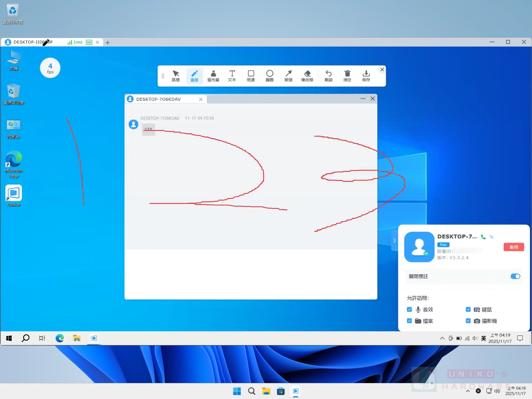Screen dimensions: 532x399
Task: Select the 鼠標 pointer tool
Action: (176, 76)
